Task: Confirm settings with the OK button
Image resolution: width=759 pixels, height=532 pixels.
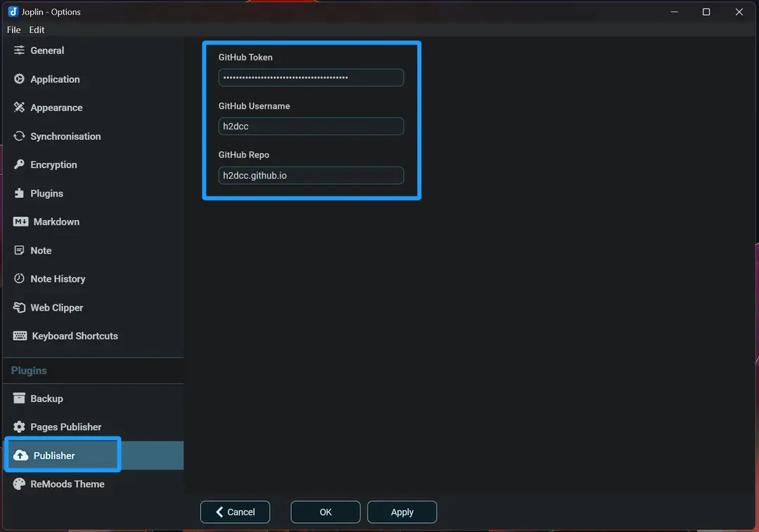Action: tap(325, 512)
